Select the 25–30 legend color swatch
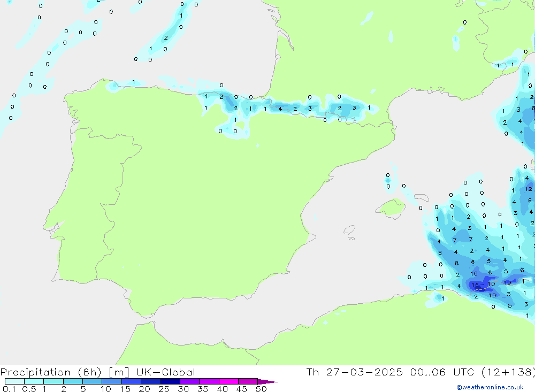Screen dimensions: 535x392 170,381
